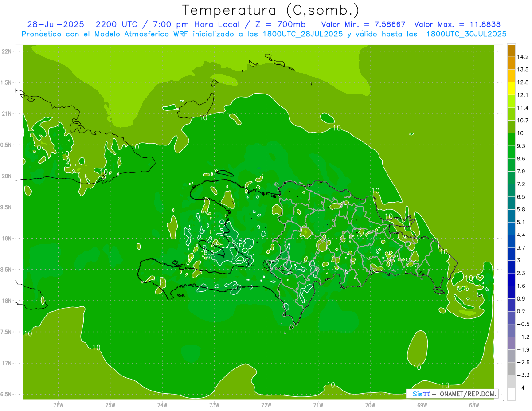Click the "21N" latitude axis label
This screenshot has height=411, width=532.
point(7,114)
